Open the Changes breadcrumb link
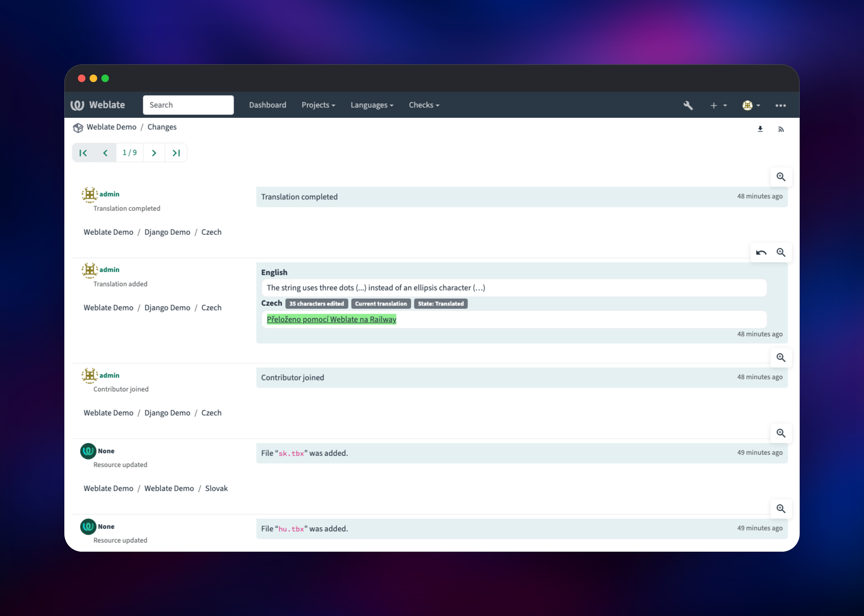The width and height of the screenshot is (864, 616). coord(162,127)
